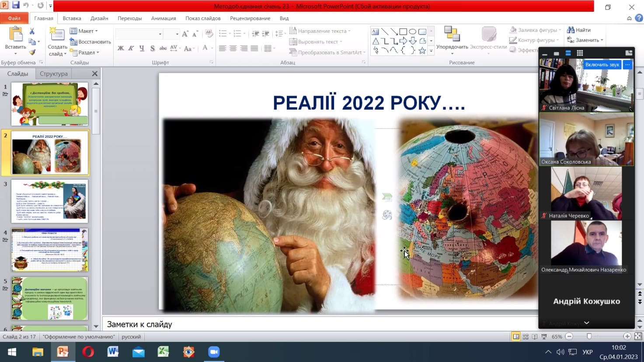This screenshot has width=644, height=362.
Task: Open Word from the taskbar
Action: [113, 352]
